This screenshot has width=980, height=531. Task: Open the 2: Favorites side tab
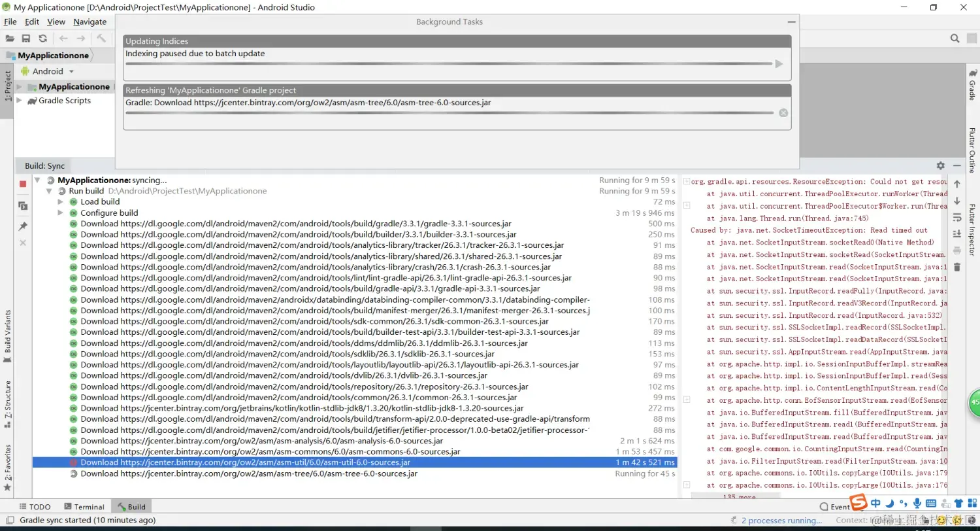pyautogui.click(x=8, y=468)
